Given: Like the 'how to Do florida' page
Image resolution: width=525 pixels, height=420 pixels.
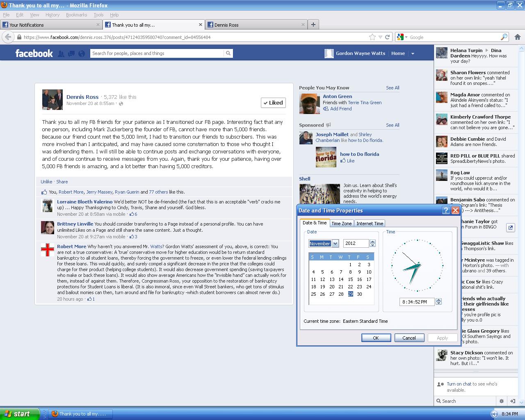Looking at the screenshot, I should [347, 161].
